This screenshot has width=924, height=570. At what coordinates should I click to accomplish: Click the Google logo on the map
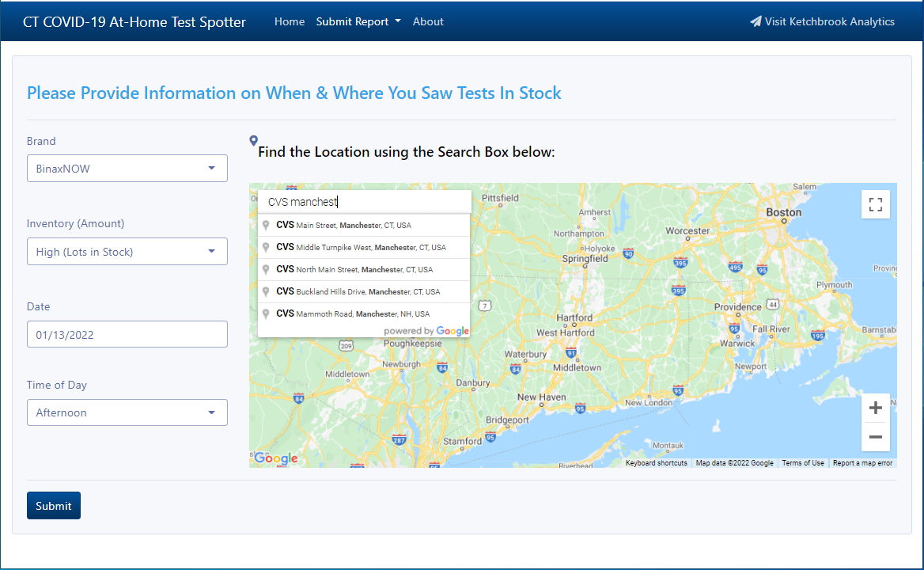pyautogui.click(x=276, y=458)
